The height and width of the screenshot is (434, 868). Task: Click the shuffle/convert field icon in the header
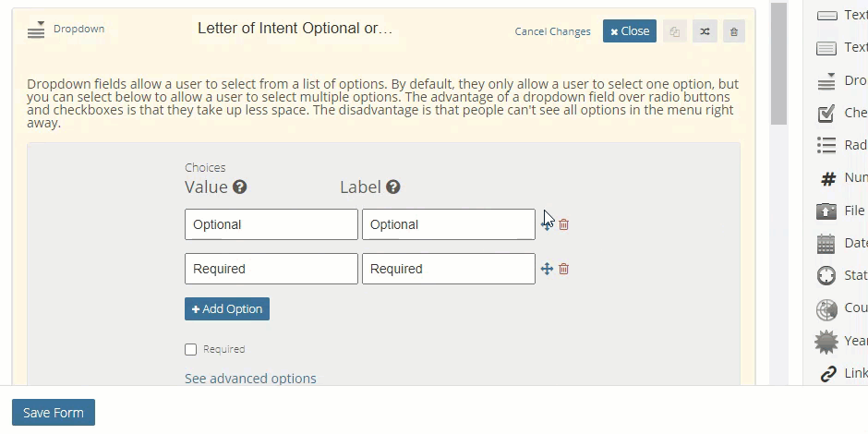tap(705, 31)
